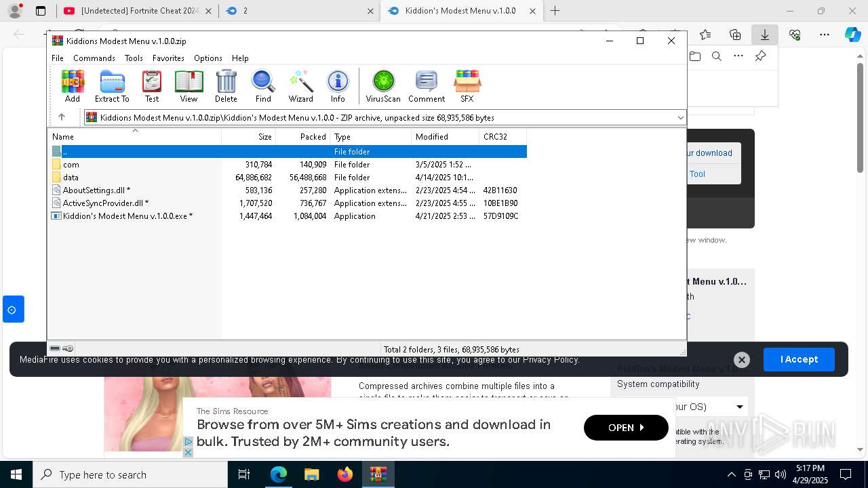Open the ad info triangle icon
This screenshot has width=868, height=488.
pyautogui.click(x=189, y=442)
